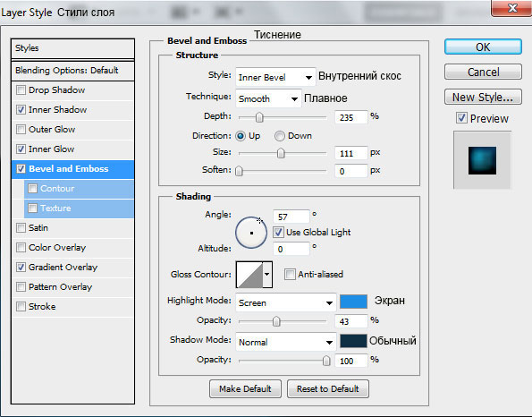Toggle the Use Global Light checkbox
The width and height of the screenshot is (532, 417).
click(278, 233)
